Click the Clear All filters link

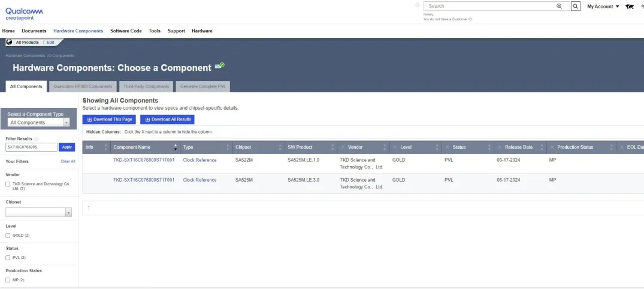click(68, 161)
